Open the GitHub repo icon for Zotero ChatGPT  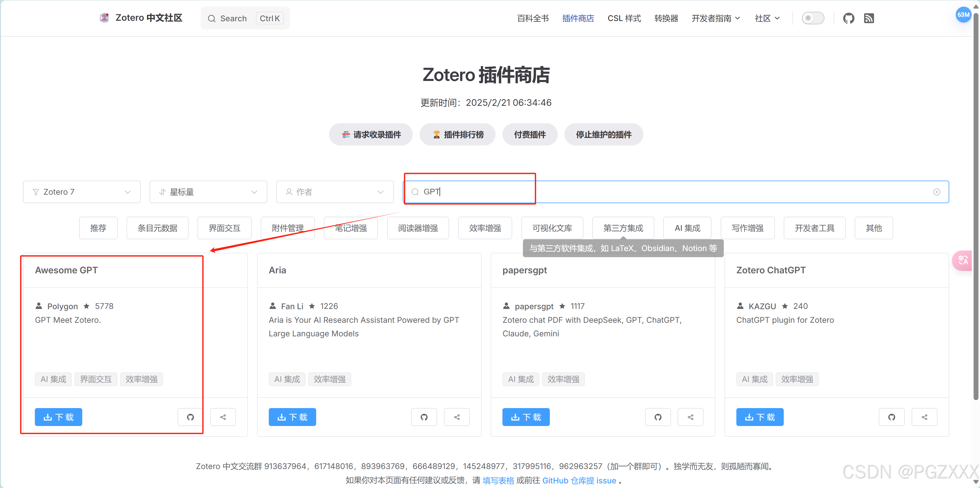[x=892, y=417]
